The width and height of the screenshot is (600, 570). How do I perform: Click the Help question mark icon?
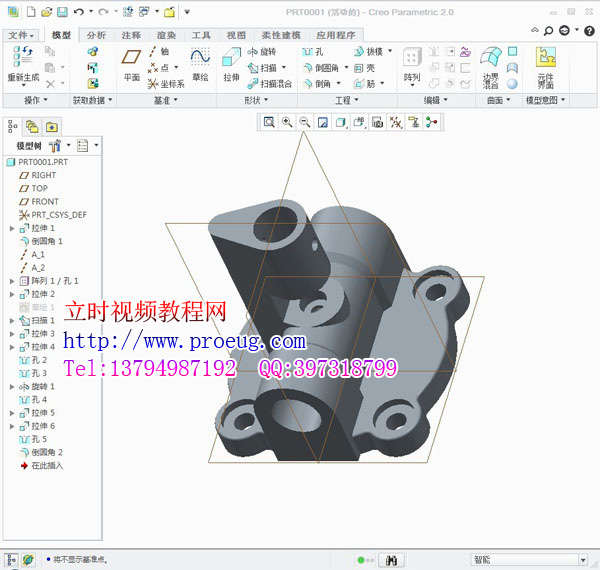click(x=589, y=31)
